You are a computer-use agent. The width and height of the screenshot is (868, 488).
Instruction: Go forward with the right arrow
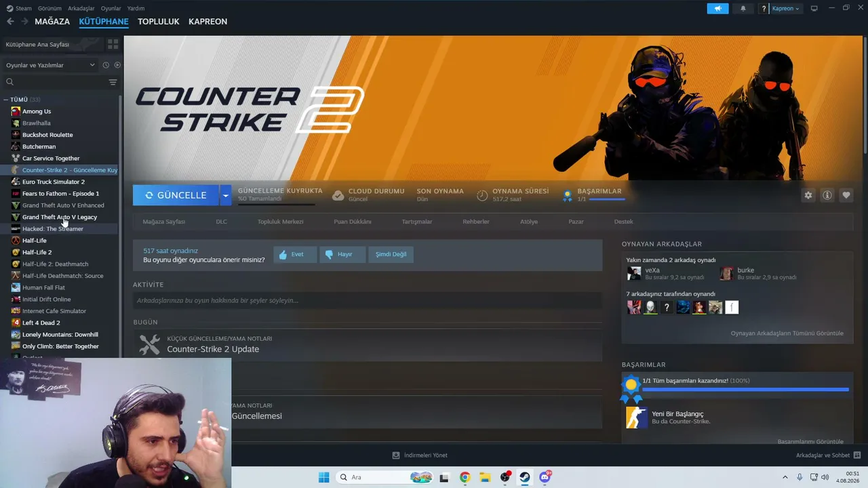coord(24,22)
